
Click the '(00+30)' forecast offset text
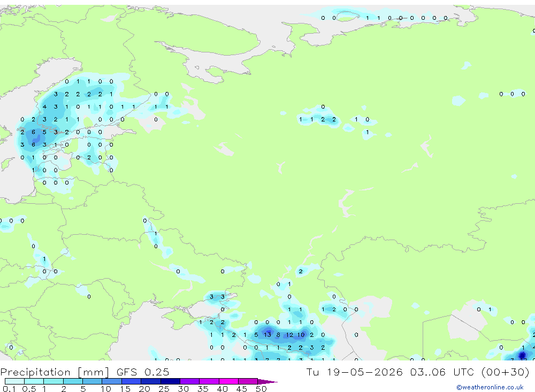coord(506,372)
